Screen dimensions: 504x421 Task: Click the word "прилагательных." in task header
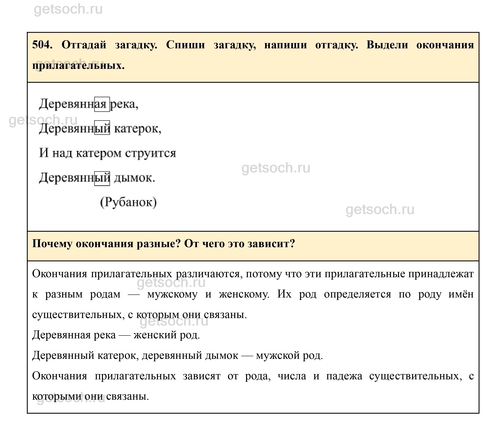tap(78, 65)
